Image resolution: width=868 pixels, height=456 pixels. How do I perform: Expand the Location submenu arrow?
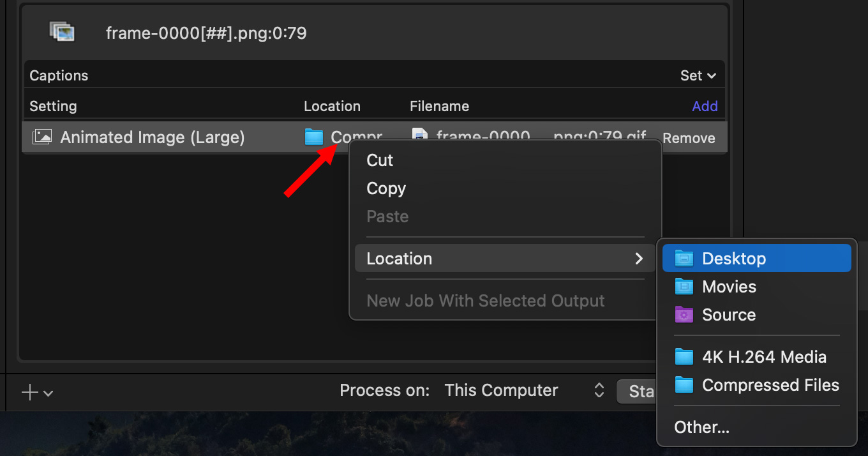[x=638, y=259]
